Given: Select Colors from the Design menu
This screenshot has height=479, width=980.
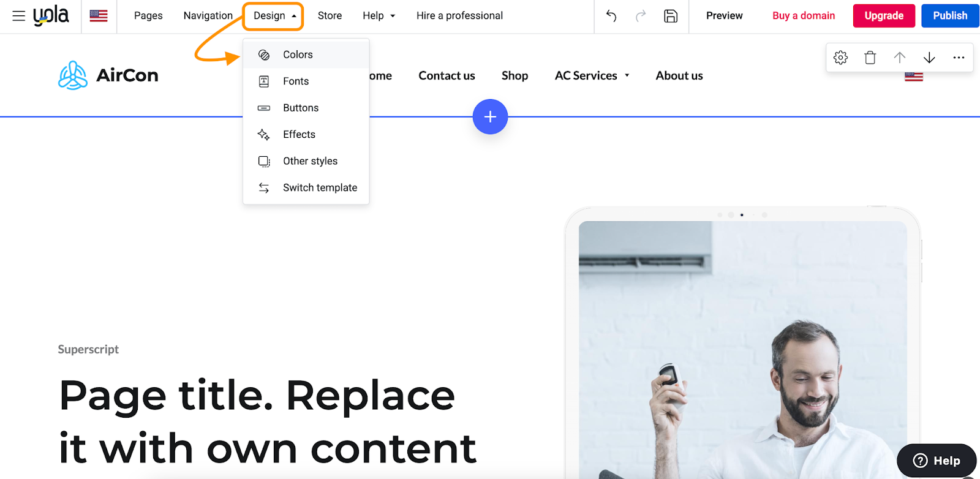Looking at the screenshot, I should (298, 55).
